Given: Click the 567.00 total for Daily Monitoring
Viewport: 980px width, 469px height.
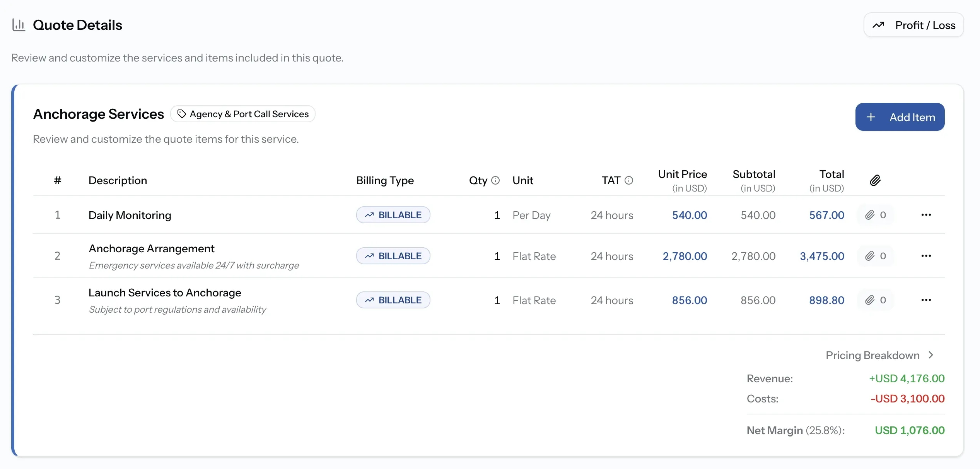Looking at the screenshot, I should [827, 215].
